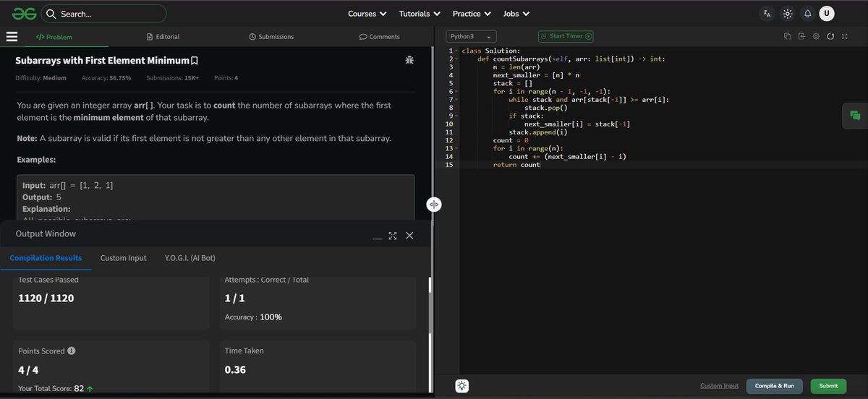Screen dimensions: 868x399
Task: Open the Y.O.G.I. (AI Bot) tab
Action: coord(190,258)
